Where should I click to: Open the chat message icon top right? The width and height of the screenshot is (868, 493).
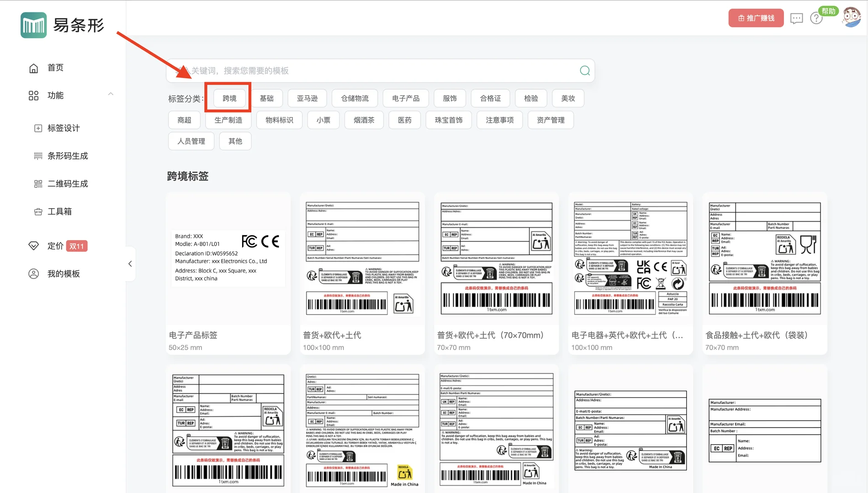(796, 18)
